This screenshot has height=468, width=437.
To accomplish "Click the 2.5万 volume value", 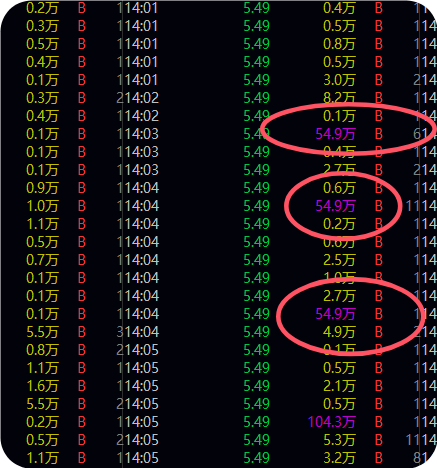I will pos(339,260).
